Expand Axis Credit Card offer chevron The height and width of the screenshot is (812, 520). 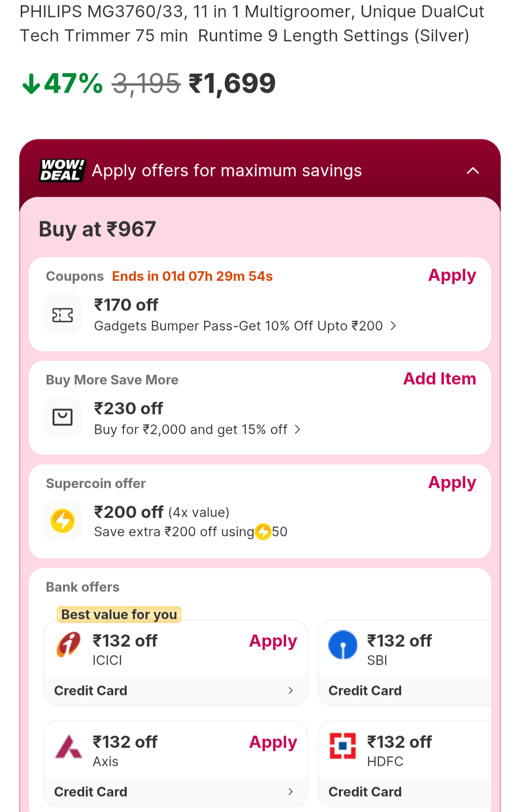point(290,792)
